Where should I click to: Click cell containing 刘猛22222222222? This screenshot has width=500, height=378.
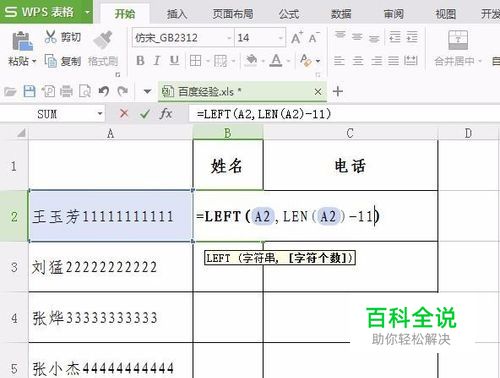pyautogui.click(x=111, y=267)
